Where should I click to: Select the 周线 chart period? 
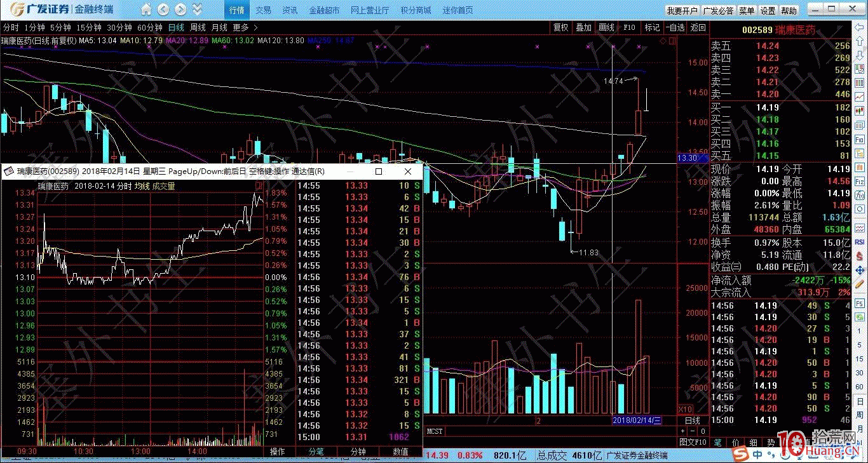click(x=198, y=28)
